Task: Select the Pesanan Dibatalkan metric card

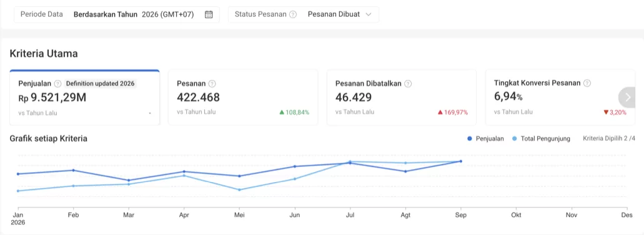Action: click(x=402, y=97)
